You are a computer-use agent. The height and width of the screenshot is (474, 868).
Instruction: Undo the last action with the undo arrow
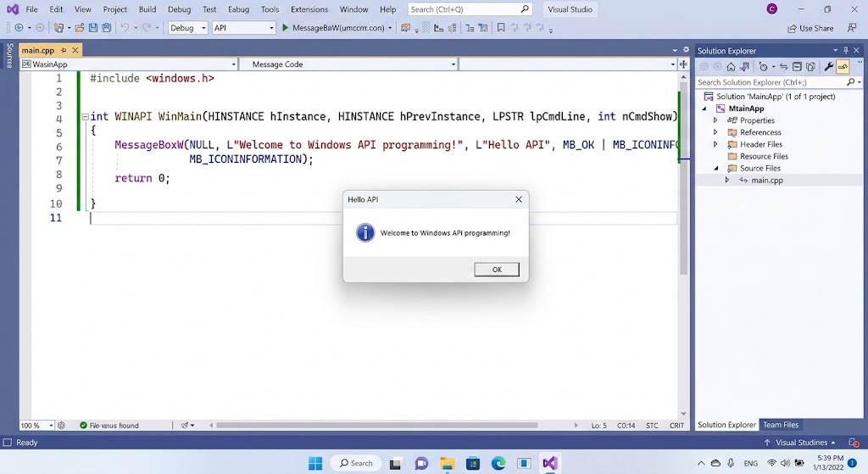[125, 28]
